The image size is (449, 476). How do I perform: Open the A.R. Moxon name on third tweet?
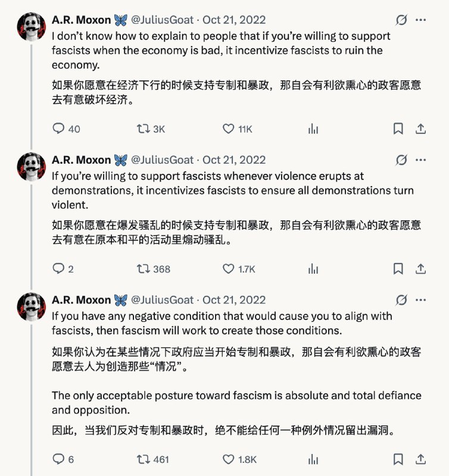(82, 300)
